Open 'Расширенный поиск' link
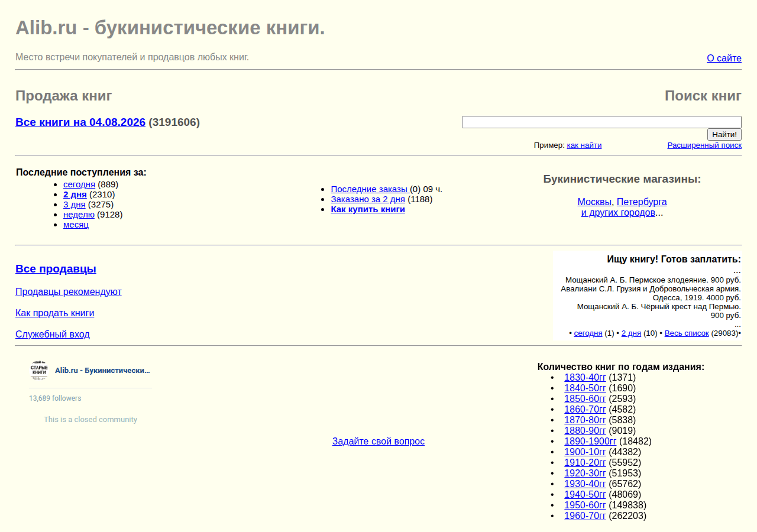757x532 pixels. point(704,145)
